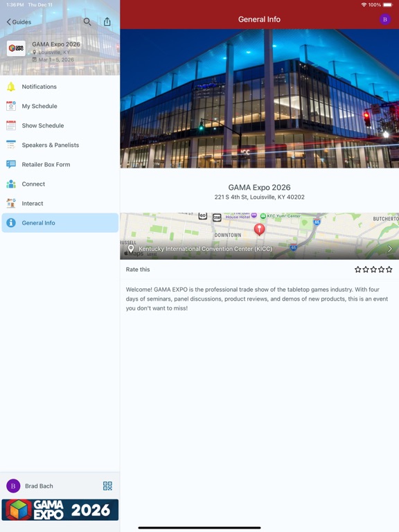Image resolution: width=399 pixels, height=532 pixels.
Task: Tap the GAMA Expo logo thumbnail
Action: tap(17, 48)
